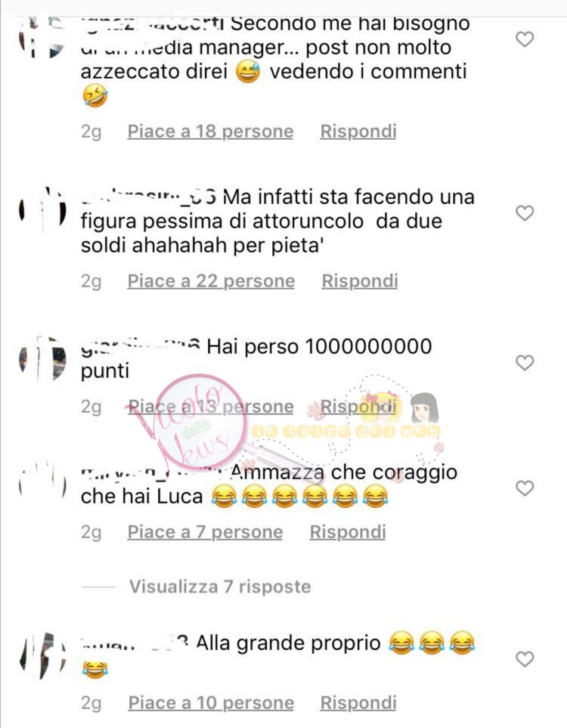
Task: Tap heart on 'Hai perso 1000000000 punti' comment
Action: (525, 363)
